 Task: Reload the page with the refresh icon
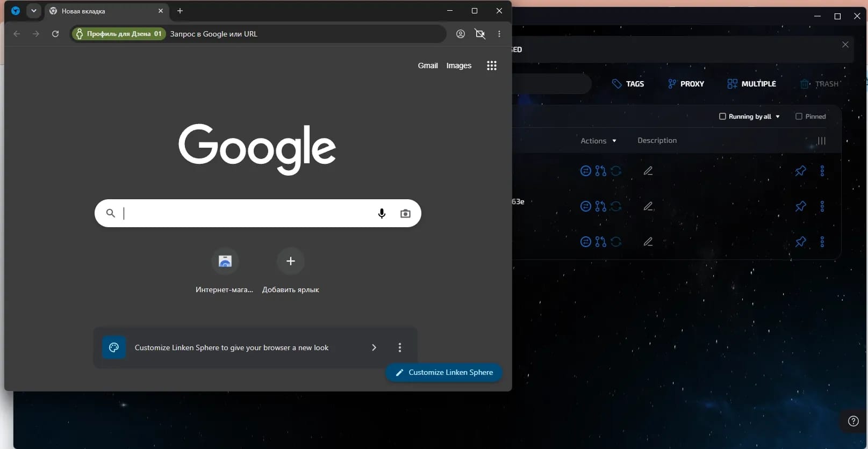tap(55, 34)
